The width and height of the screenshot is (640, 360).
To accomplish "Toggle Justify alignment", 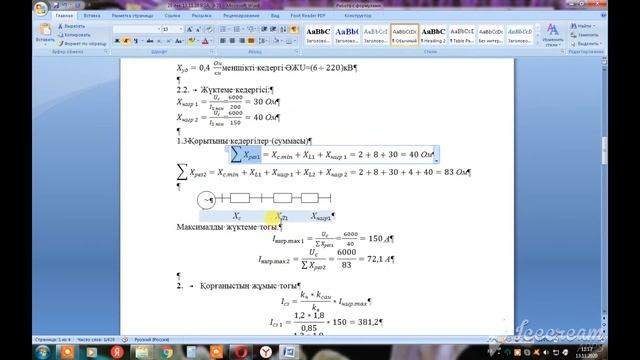I will tap(251, 41).
